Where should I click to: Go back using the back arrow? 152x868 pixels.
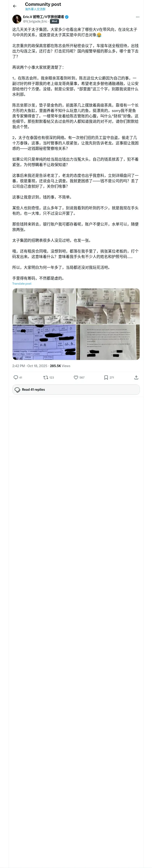[x=14, y=6]
